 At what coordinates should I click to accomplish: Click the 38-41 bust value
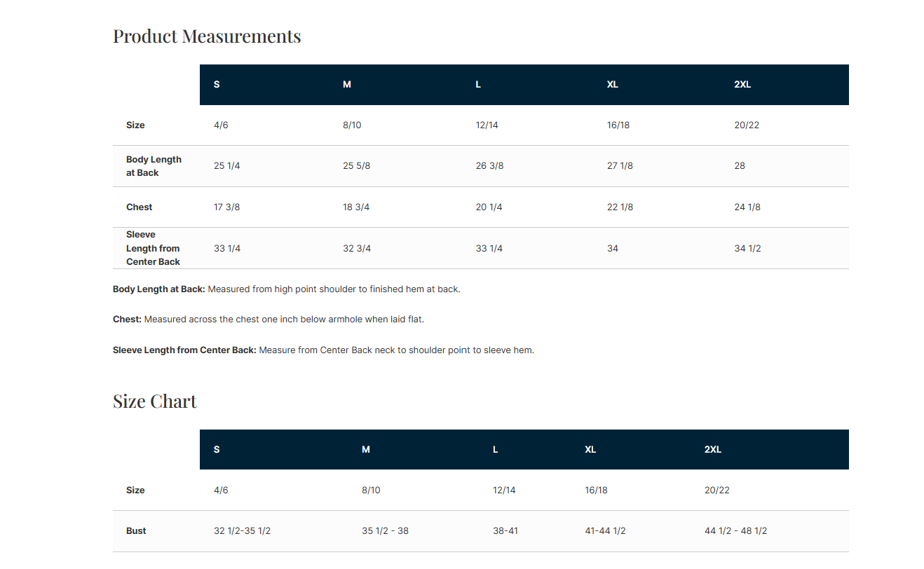pyautogui.click(x=505, y=531)
